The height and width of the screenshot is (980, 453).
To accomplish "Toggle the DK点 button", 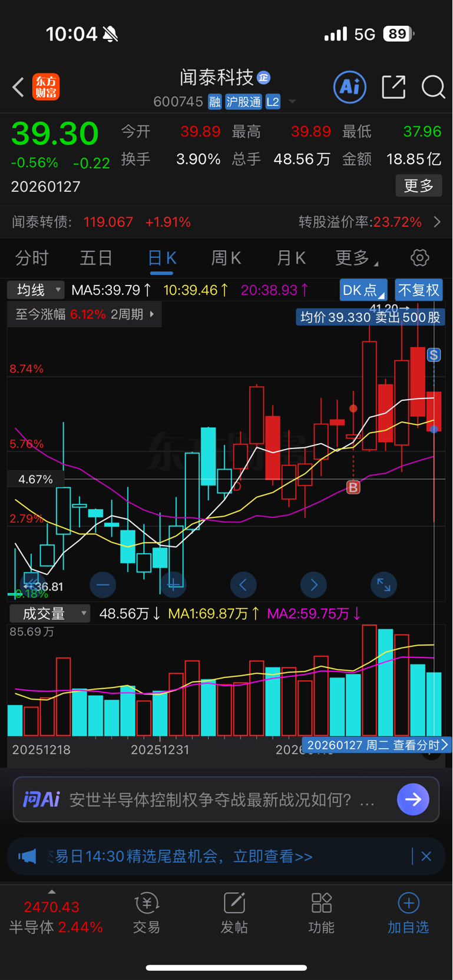I will (x=363, y=290).
